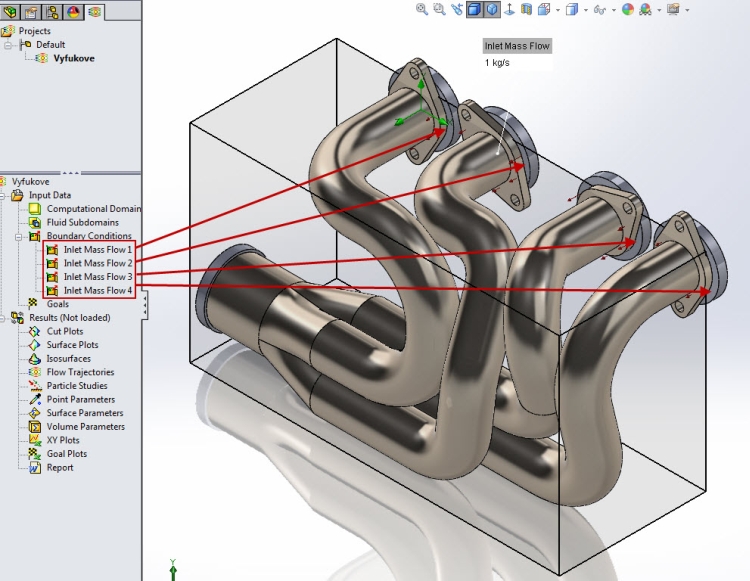
Task: Select the Boundary Conditions item
Action: pos(88,236)
